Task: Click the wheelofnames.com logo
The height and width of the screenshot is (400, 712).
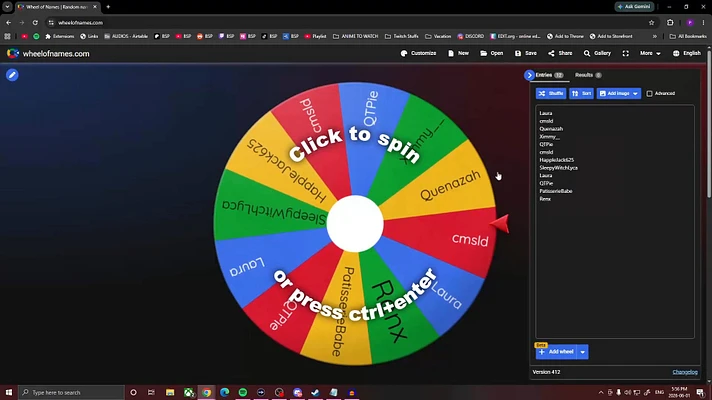Action: pyautogui.click(x=48, y=54)
